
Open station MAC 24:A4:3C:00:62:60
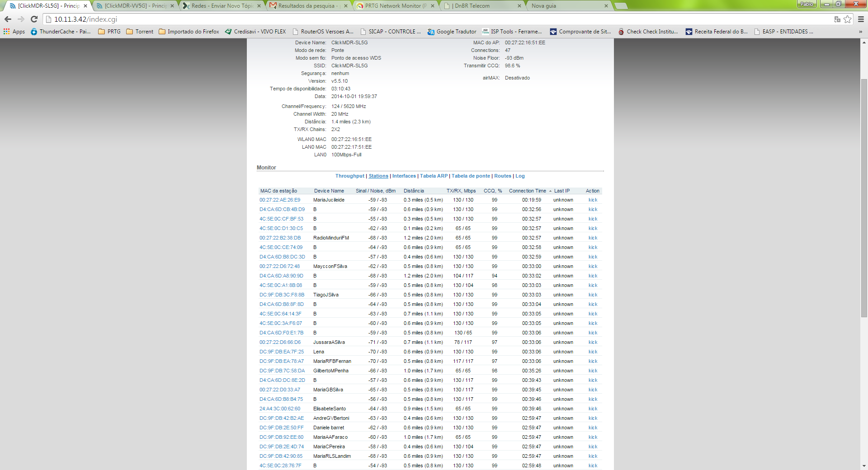[x=280, y=409]
